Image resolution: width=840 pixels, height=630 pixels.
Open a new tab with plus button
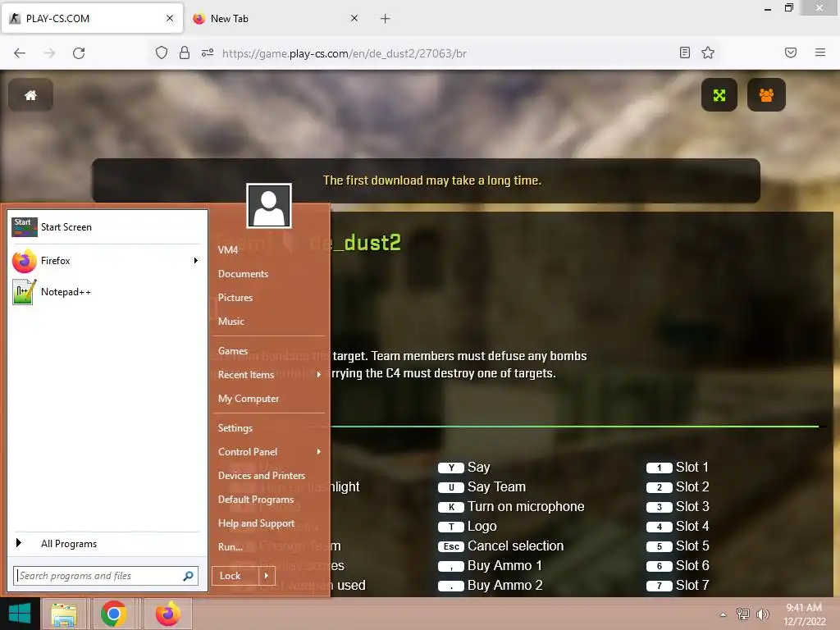coord(386,19)
